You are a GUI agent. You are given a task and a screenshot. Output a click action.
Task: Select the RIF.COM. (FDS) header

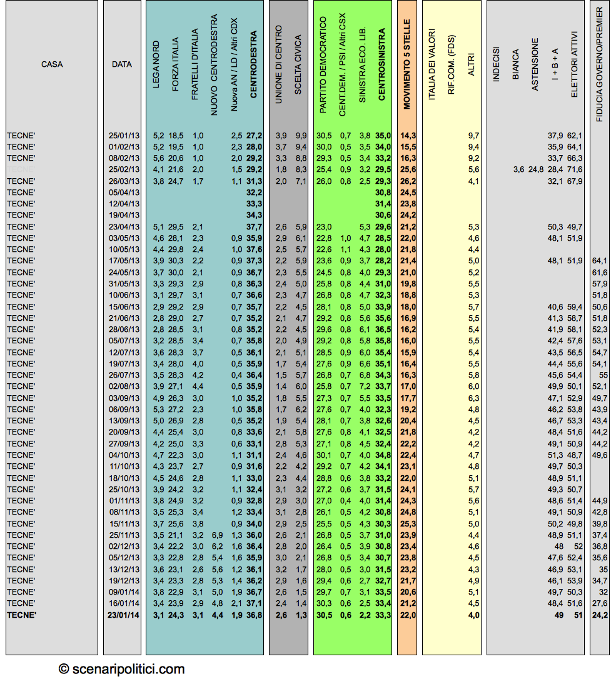pyautogui.click(x=451, y=64)
